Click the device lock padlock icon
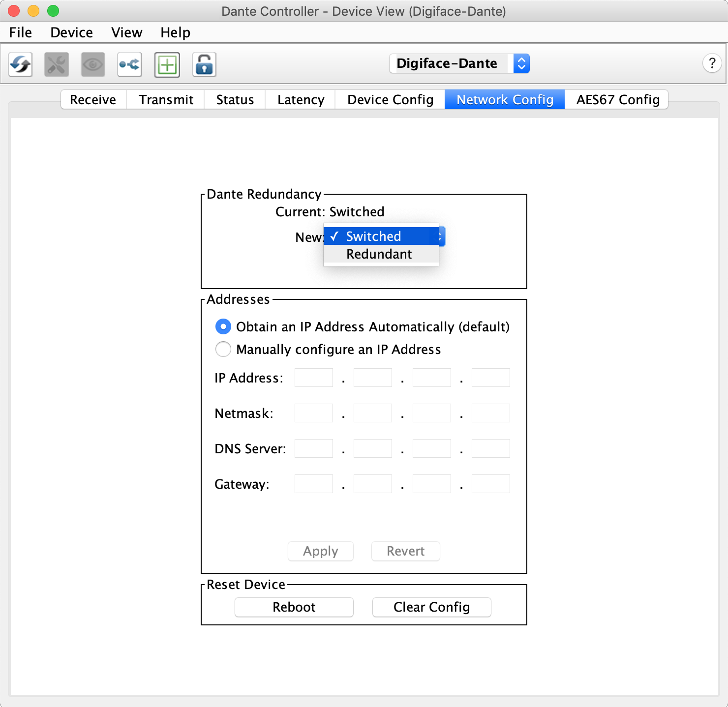Screen dimensions: 728x707 pyautogui.click(x=204, y=64)
